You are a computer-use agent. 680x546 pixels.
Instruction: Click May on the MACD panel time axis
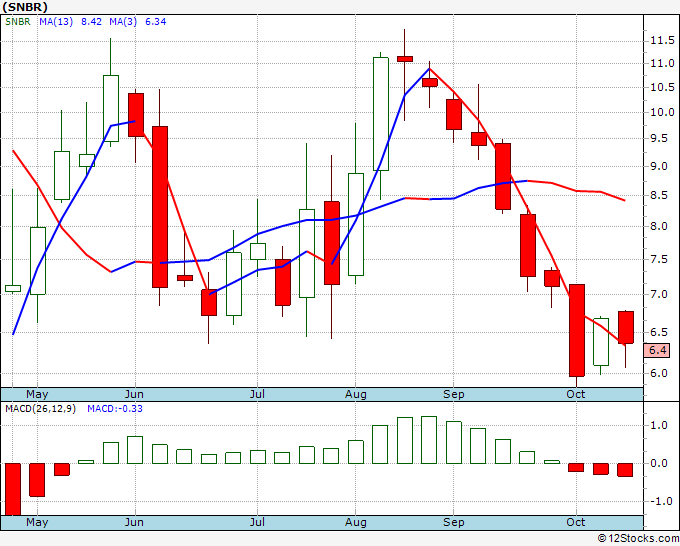(x=37, y=522)
